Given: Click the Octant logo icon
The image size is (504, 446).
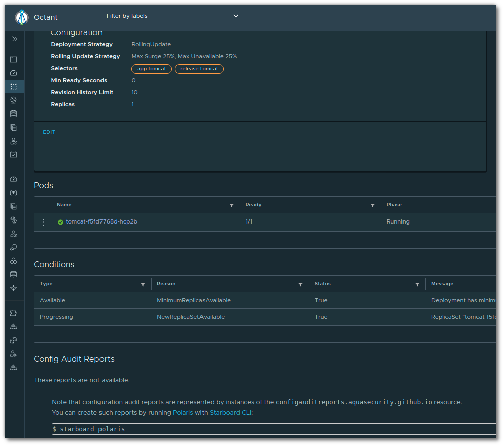Looking at the screenshot, I should click(x=22, y=17).
